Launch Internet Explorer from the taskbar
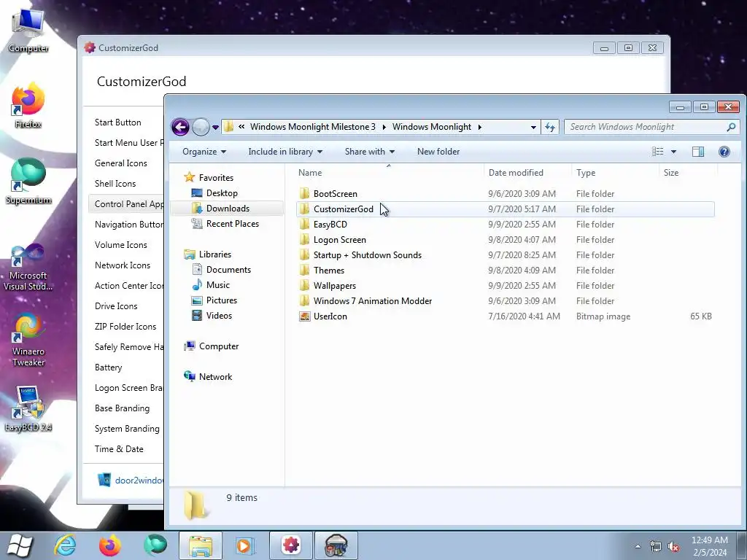Image resolution: width=747 pixels, height=560 pixels. click(x=65, y=545)
